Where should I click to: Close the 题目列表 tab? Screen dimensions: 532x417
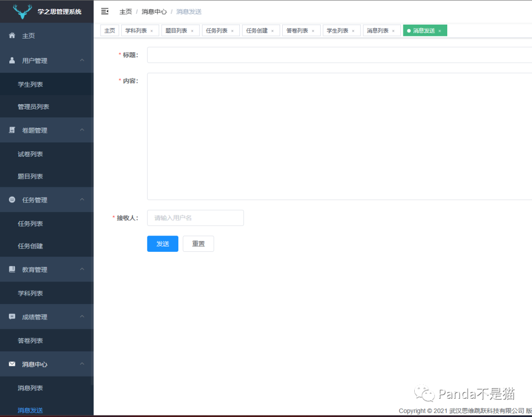(x=192, y=31)
